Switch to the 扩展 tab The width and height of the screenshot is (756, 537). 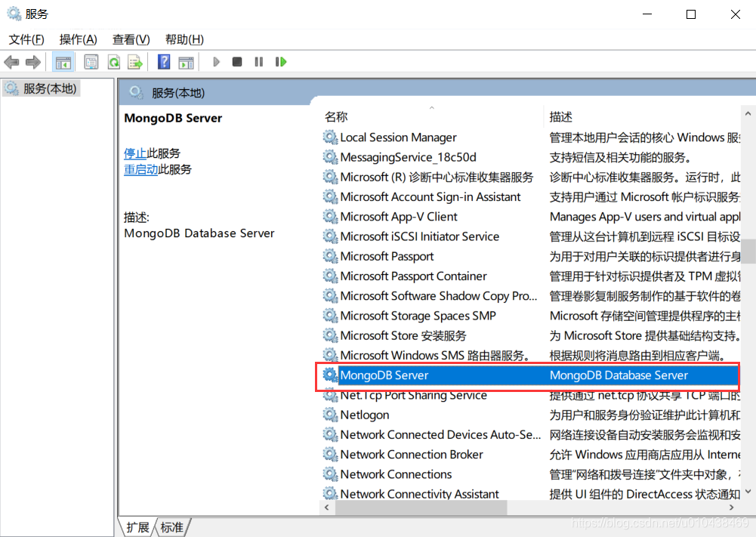coord(137,527)
